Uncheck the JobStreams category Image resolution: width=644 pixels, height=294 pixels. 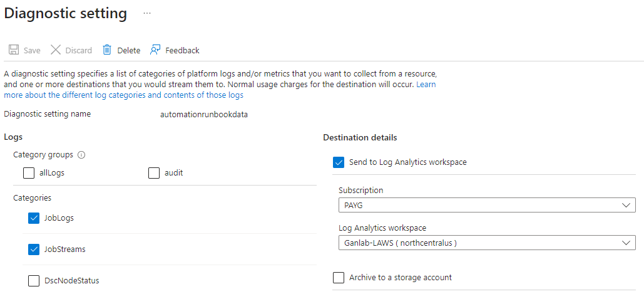click(x=34, y=249)
